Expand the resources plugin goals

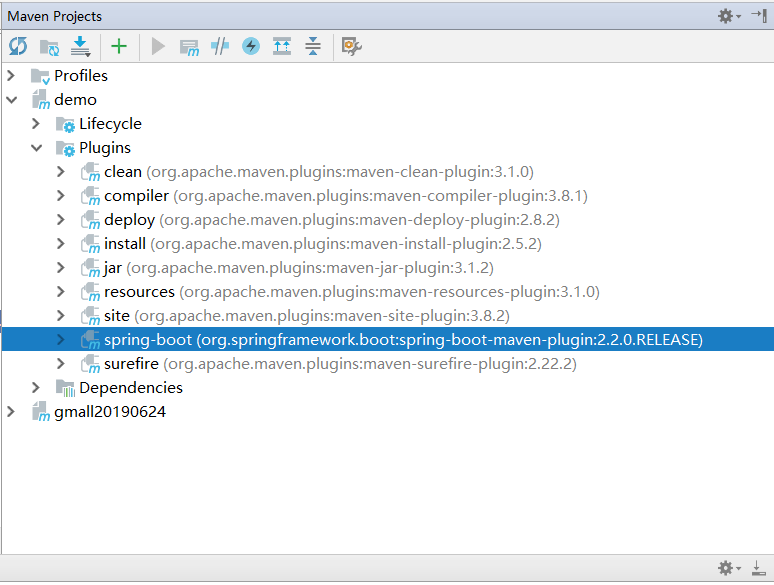click(61, 292)
